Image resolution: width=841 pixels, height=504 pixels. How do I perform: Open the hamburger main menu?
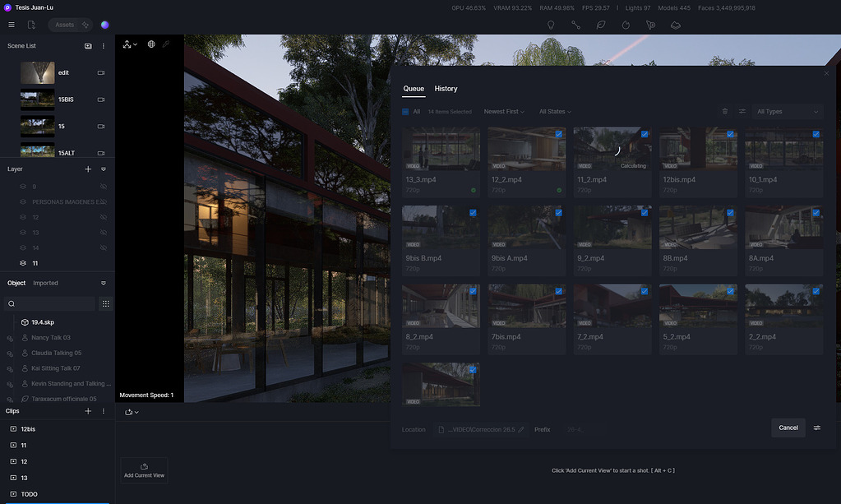point(12,25)
